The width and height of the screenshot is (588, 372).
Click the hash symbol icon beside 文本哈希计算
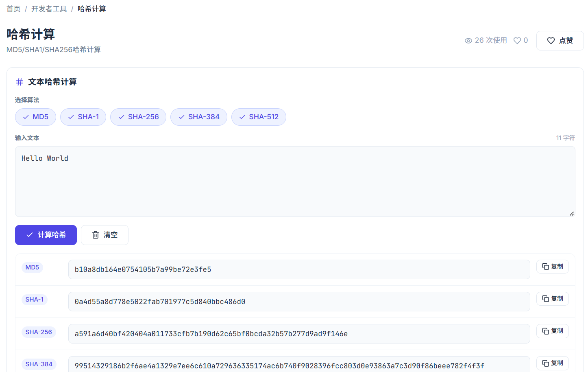coord(20,82)
